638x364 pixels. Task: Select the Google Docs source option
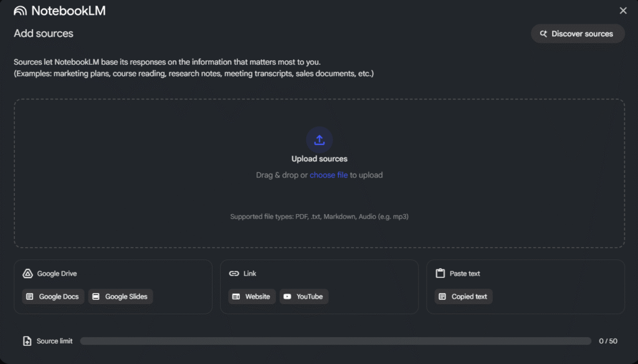pos(54,297)
